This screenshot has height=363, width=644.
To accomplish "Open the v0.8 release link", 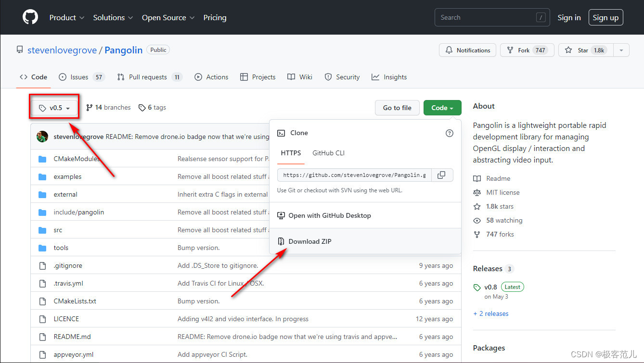I will pyautogui.click(x=490, y=287).
